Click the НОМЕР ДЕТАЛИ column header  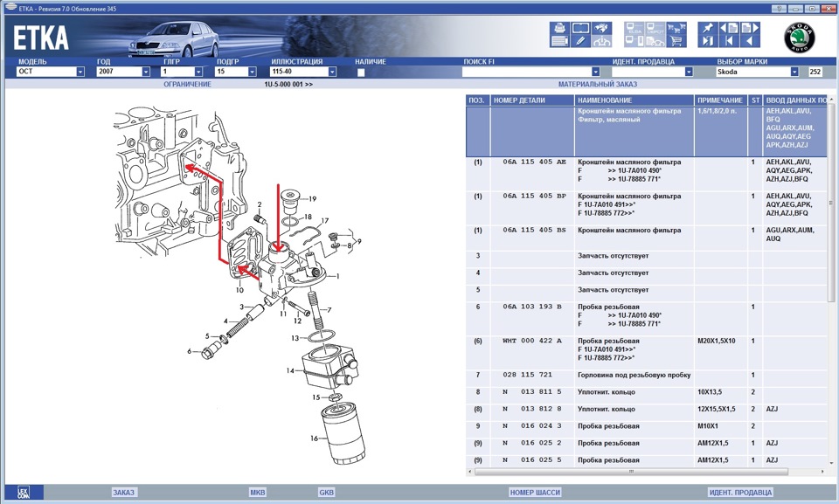532,100
